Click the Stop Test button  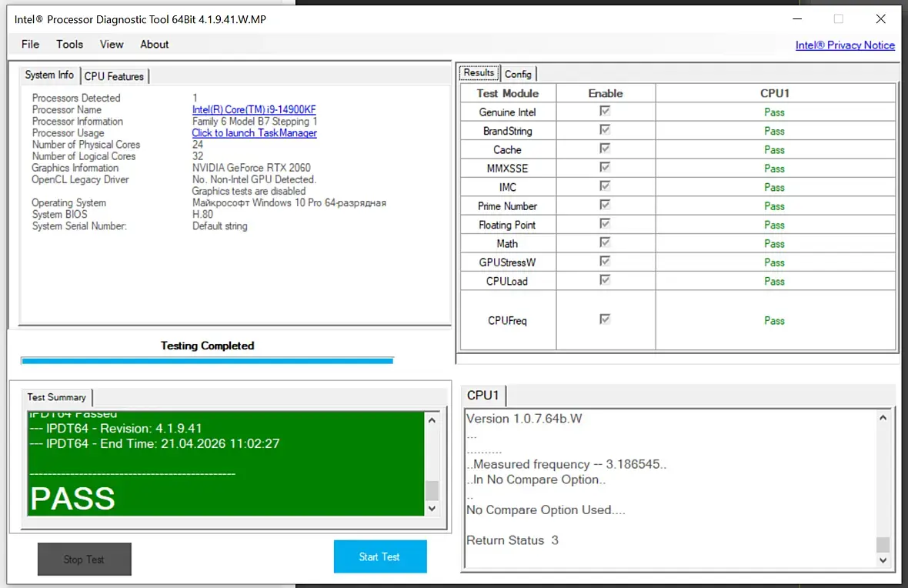tap(85, 559)
